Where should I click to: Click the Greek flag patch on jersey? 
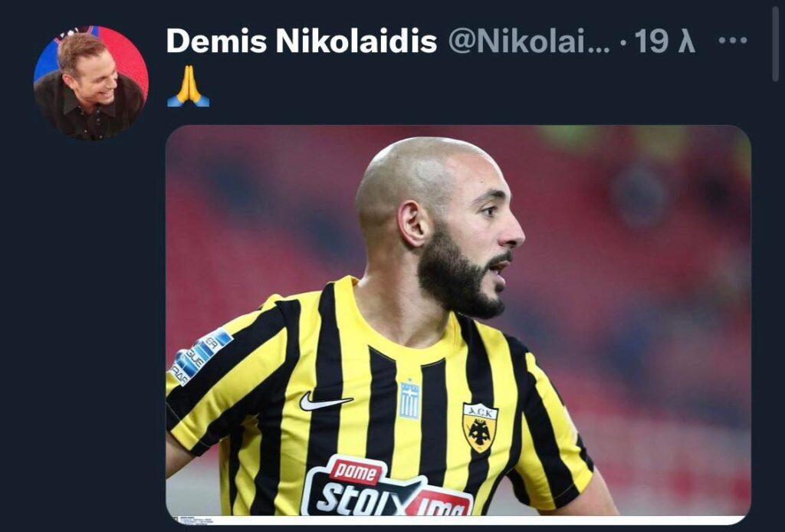pyautogui.click(x=409, y=399)
